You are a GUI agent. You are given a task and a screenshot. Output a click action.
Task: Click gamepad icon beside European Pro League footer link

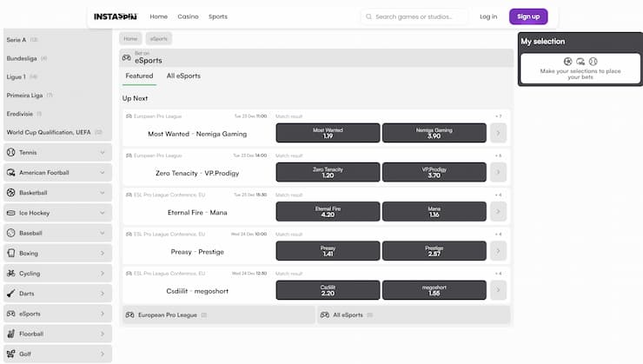(130, 314)
